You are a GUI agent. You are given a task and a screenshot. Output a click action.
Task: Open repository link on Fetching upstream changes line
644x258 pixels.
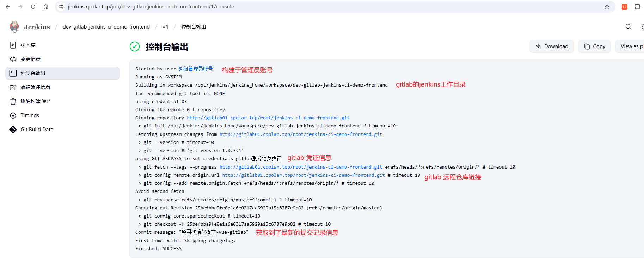coord(301,134)
